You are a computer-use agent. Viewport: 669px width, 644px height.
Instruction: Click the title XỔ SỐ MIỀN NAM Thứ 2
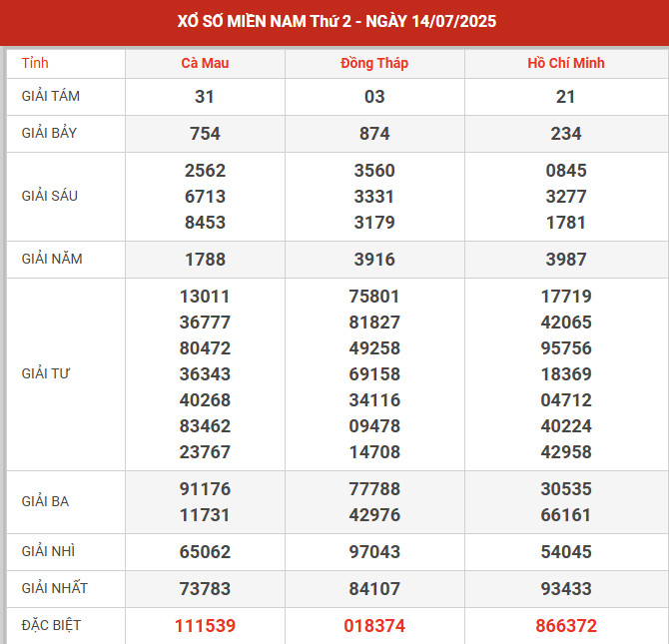[264, 21]
